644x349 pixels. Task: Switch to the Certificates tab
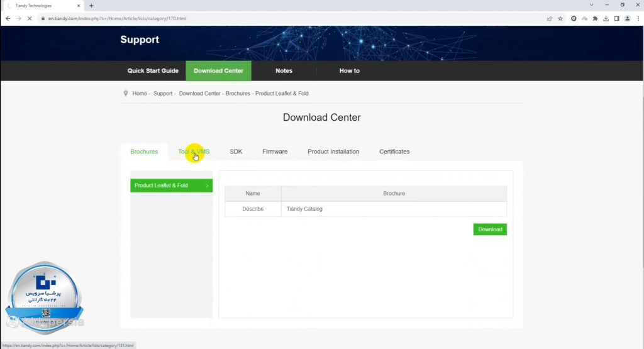(x=394, y=152)
